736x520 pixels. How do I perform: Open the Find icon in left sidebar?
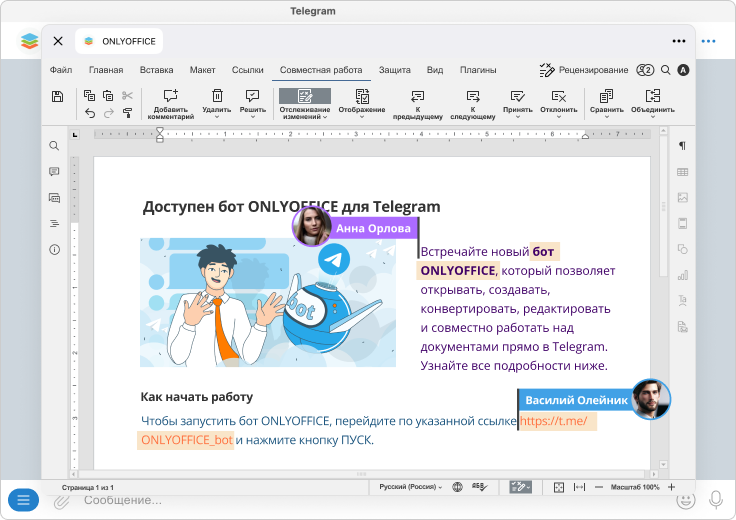tap(54, 146)
